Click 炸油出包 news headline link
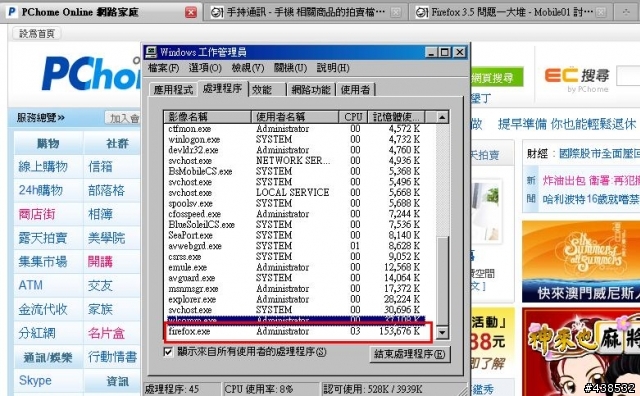 (x=591, y=180)
